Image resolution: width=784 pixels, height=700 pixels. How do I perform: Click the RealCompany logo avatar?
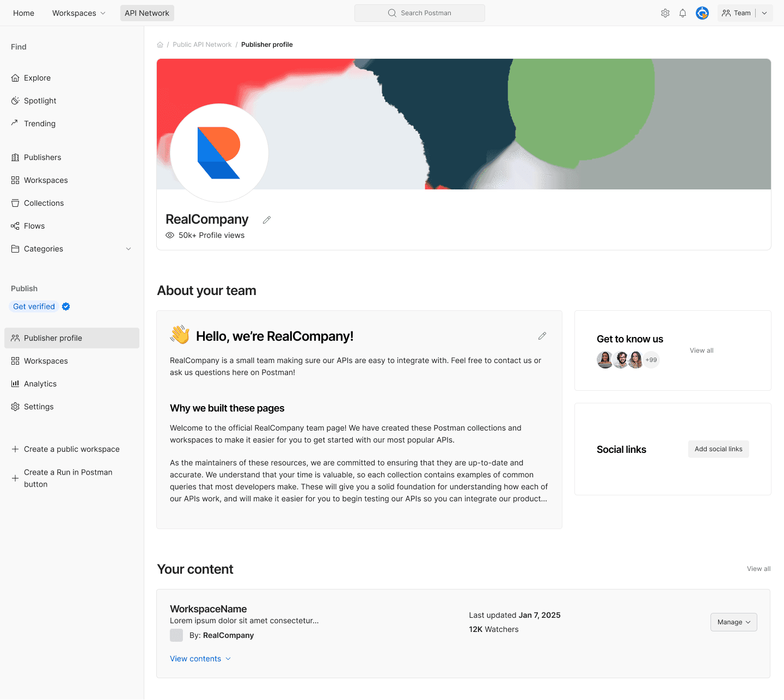219,153
